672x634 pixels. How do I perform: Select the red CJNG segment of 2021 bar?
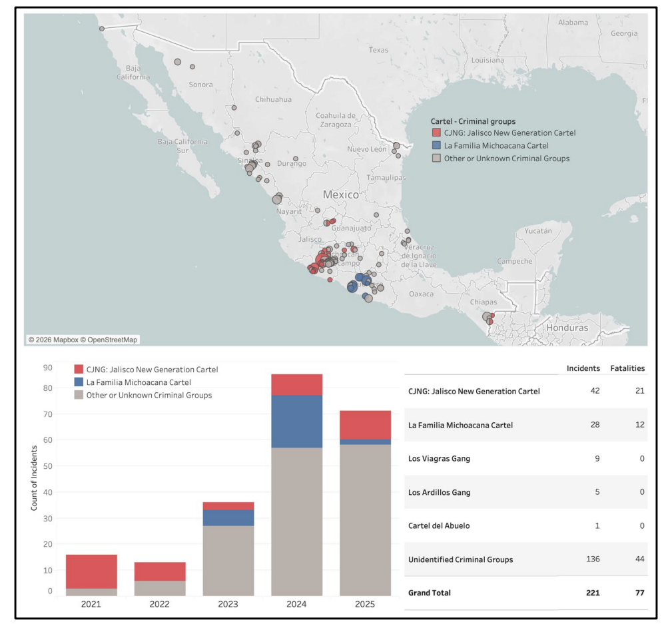tap(91, 571)
